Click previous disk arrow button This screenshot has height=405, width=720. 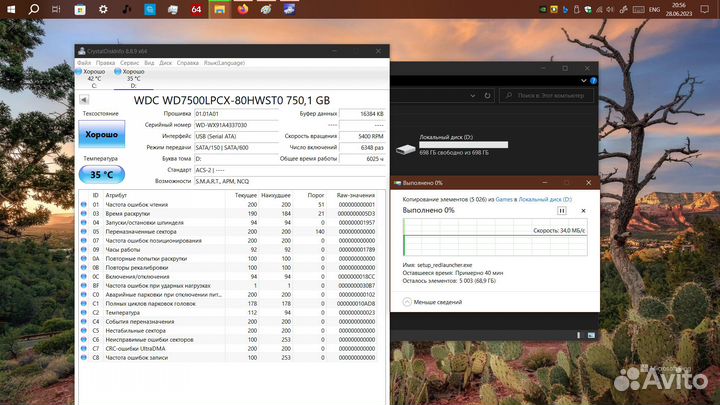click(84, 100)
